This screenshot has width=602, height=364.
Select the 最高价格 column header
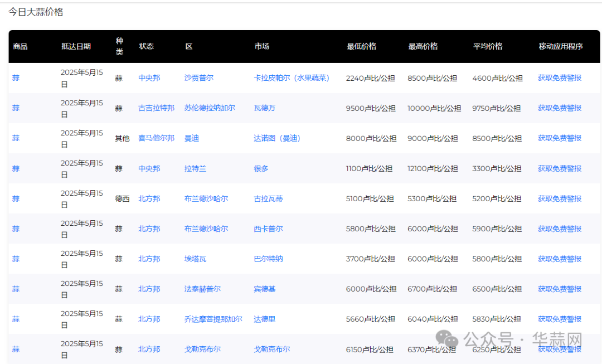click(423, 46)
